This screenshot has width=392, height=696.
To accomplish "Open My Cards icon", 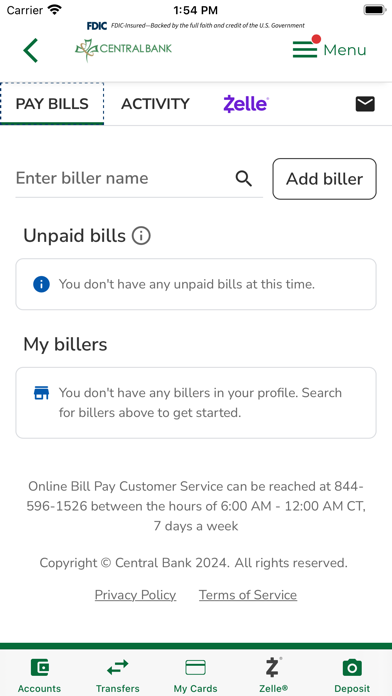I will tap(195, 667).
